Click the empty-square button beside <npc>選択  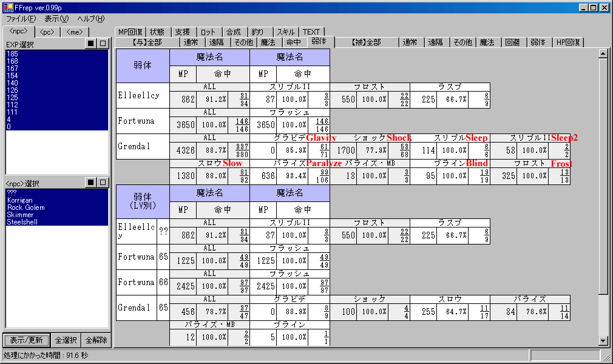tap(103, 182)
